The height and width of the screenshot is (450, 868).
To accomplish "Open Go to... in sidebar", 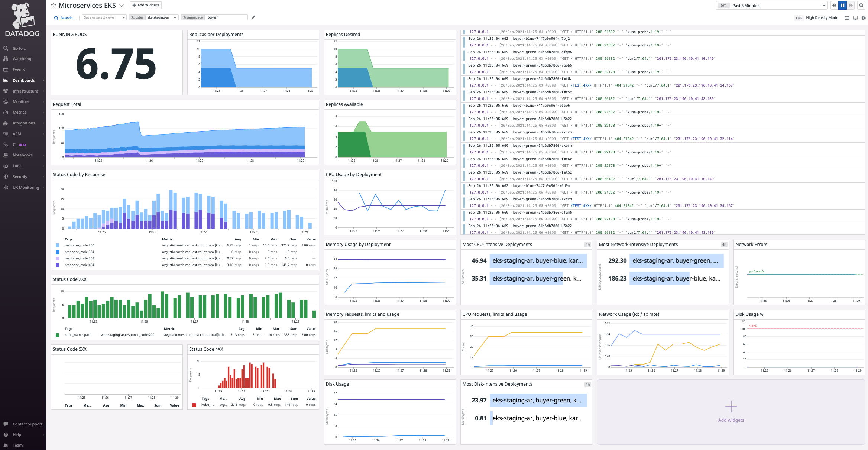I will tap(19, 48).
